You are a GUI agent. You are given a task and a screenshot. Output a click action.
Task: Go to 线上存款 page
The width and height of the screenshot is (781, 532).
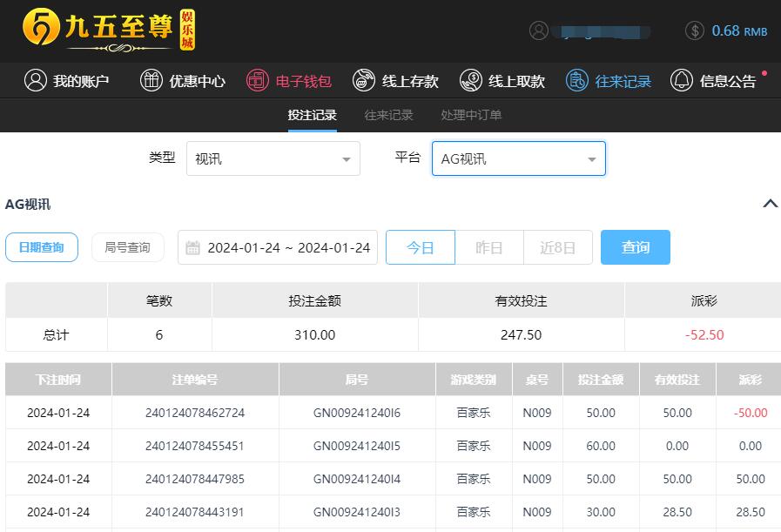point(395,80)
